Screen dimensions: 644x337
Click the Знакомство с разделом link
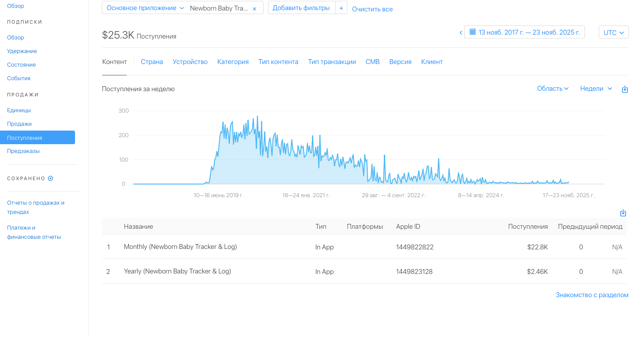coord(592,295)
